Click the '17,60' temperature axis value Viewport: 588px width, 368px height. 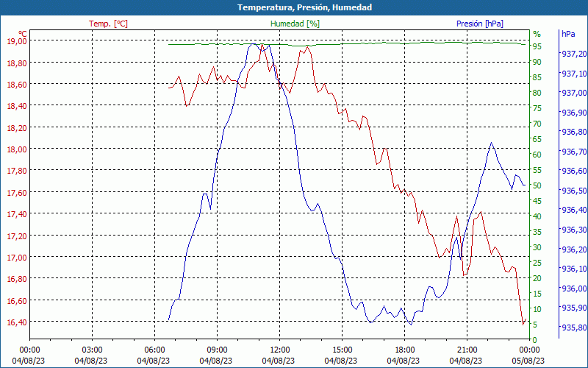(17, 193)
